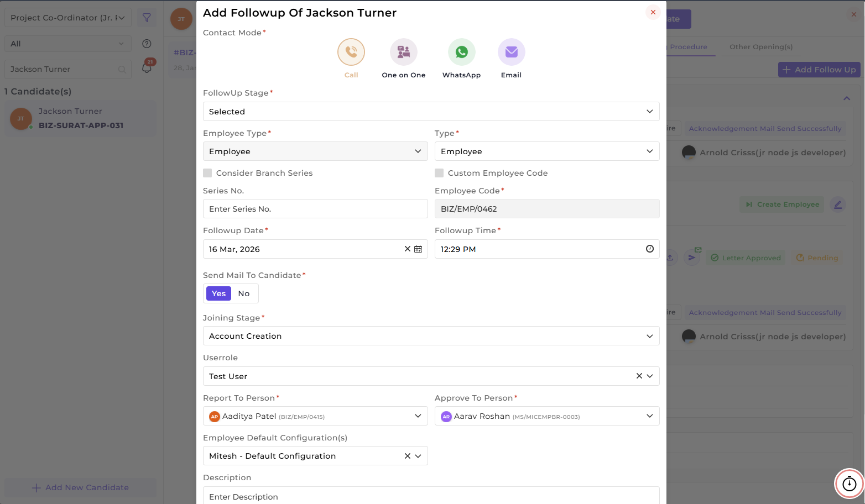Open the Project Co-Ordinator job dropdown

(68, 18)
